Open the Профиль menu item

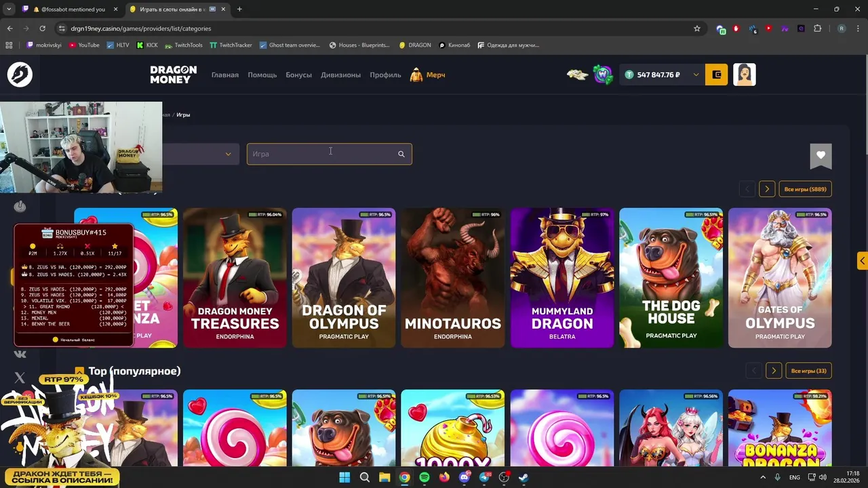386,75
